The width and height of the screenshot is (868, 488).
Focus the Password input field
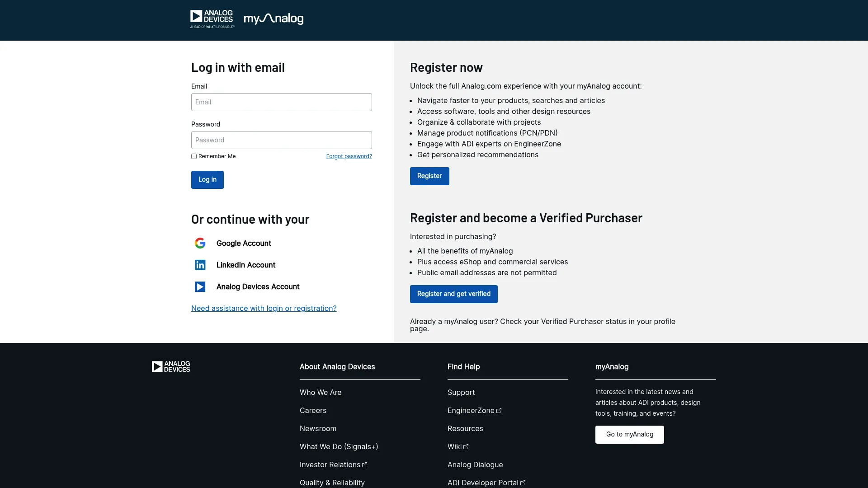coord(282,140)
